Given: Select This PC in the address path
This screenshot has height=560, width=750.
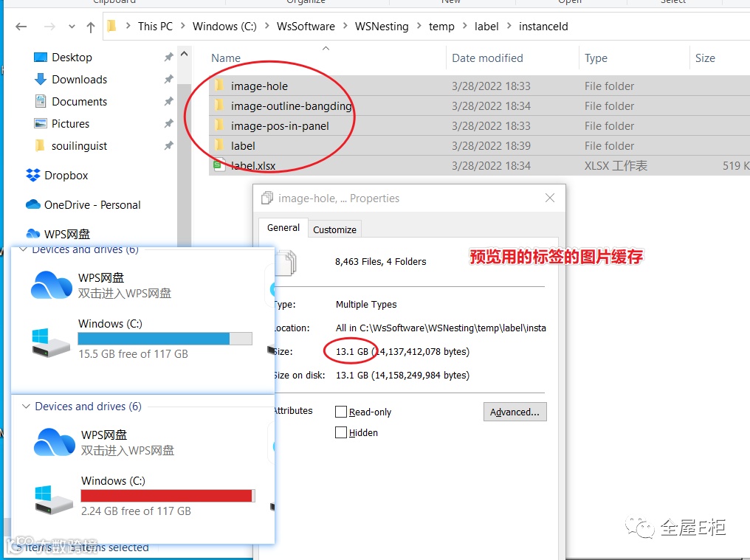Looking at the screenshot, I should coord(155,27).
